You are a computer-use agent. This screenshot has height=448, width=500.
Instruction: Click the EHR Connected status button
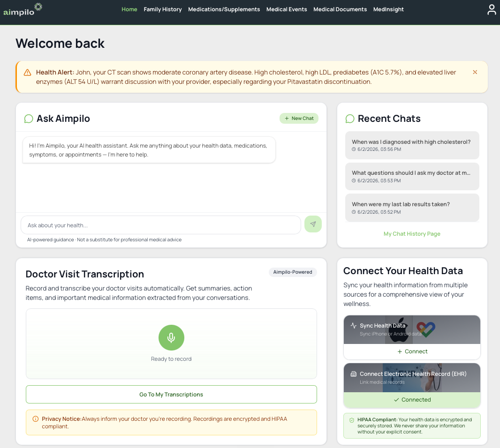pos(412,400)
